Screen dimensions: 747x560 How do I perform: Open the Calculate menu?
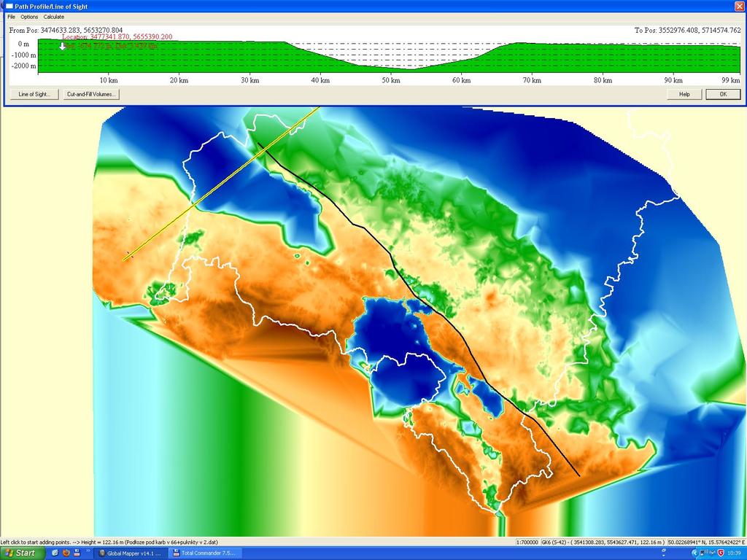(x=54, y=17)
